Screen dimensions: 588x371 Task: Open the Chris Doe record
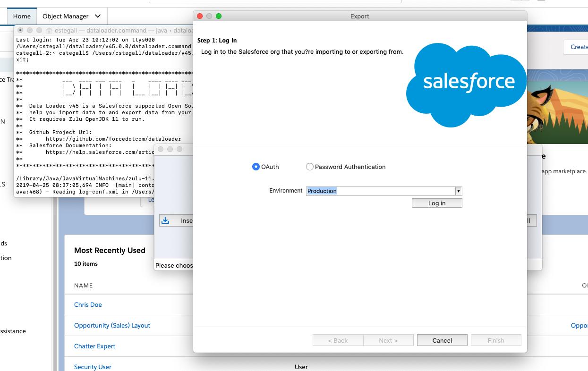pyautogui.click(x=88, y=304)
